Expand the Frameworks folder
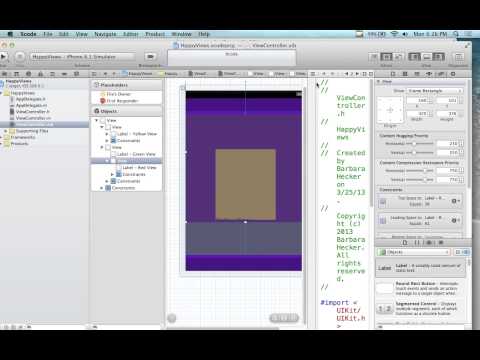The image size is (480, 360). (x=2, y=137)
